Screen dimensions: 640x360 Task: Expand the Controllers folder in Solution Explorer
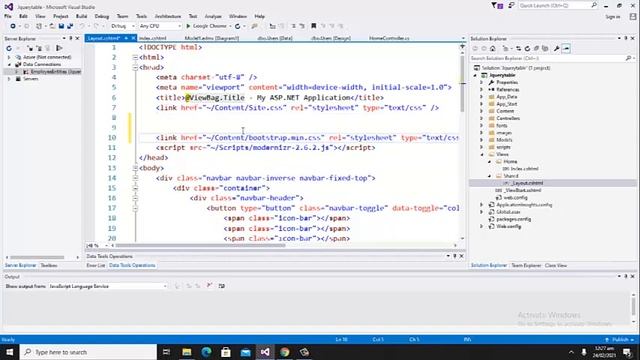482,118
